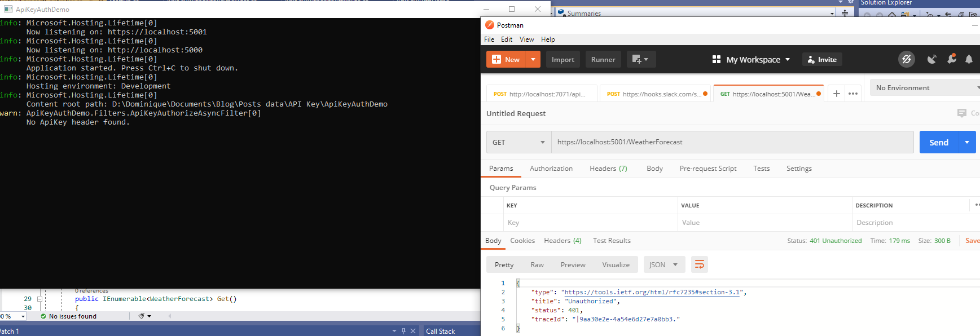Screen dimensions: 980x336
Task: Open the My Workspace switcher dropdown
Action: [x=758, y=59]
